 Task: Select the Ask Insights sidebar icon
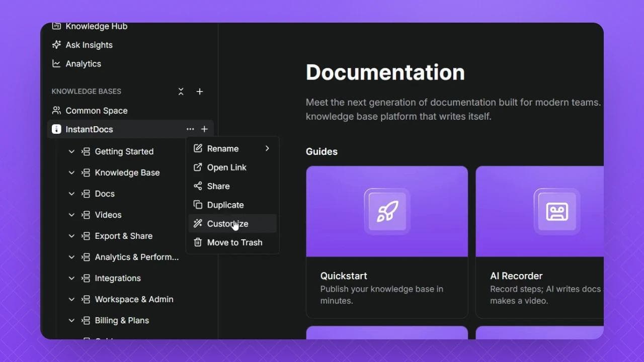tap(56, 45)
